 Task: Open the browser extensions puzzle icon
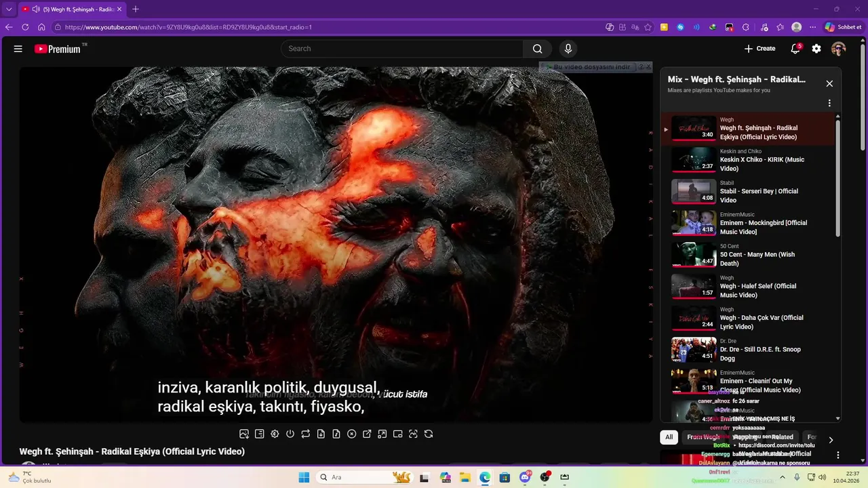[746, 27]
